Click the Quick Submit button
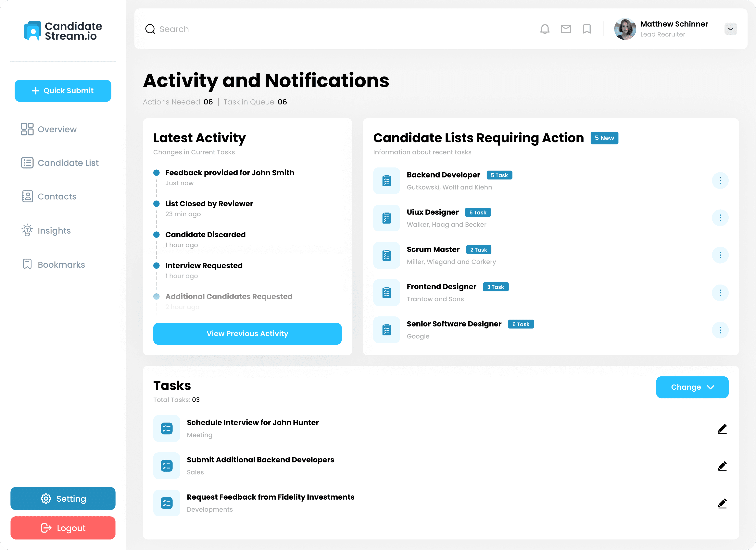Image resolution: width=756 pixels, height=550 pixels. point(63,91)
